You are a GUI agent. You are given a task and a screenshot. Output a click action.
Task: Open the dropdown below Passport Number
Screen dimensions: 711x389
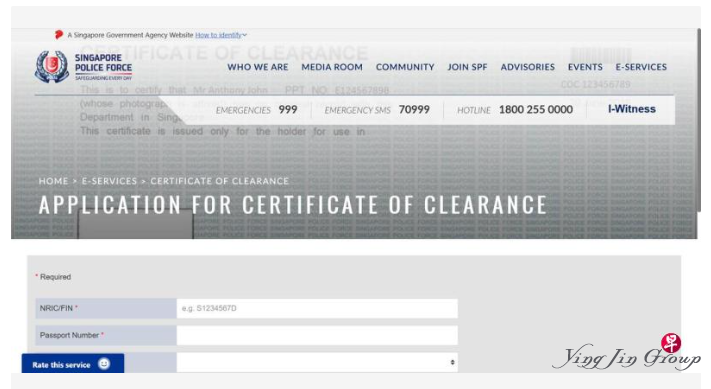pos(317,362)
